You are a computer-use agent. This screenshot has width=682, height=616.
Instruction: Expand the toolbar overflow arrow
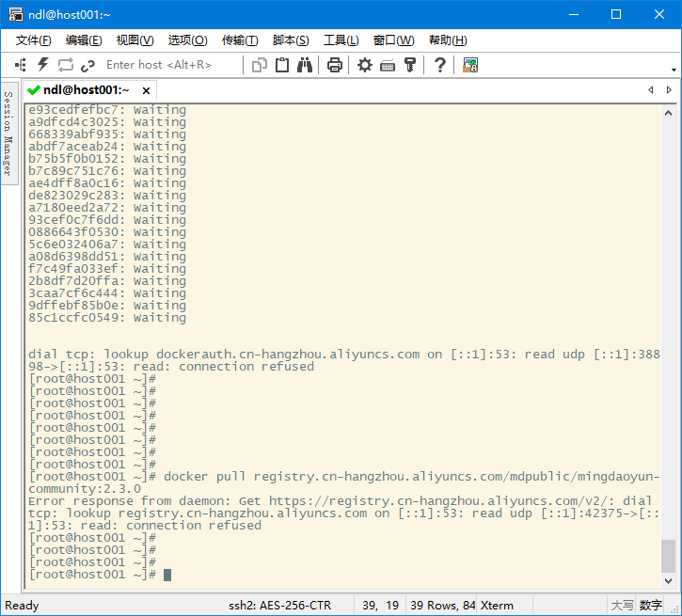pyautogui.click(x=673, y=69)
